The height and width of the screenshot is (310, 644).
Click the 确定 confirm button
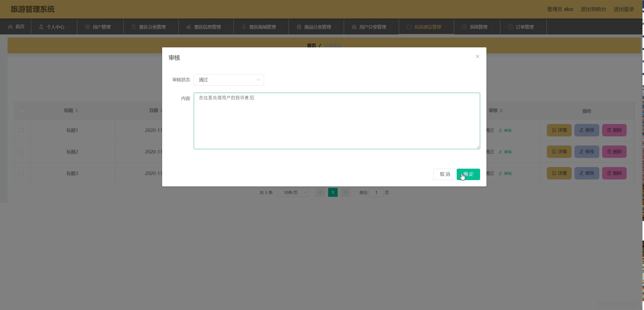(468, 174)
